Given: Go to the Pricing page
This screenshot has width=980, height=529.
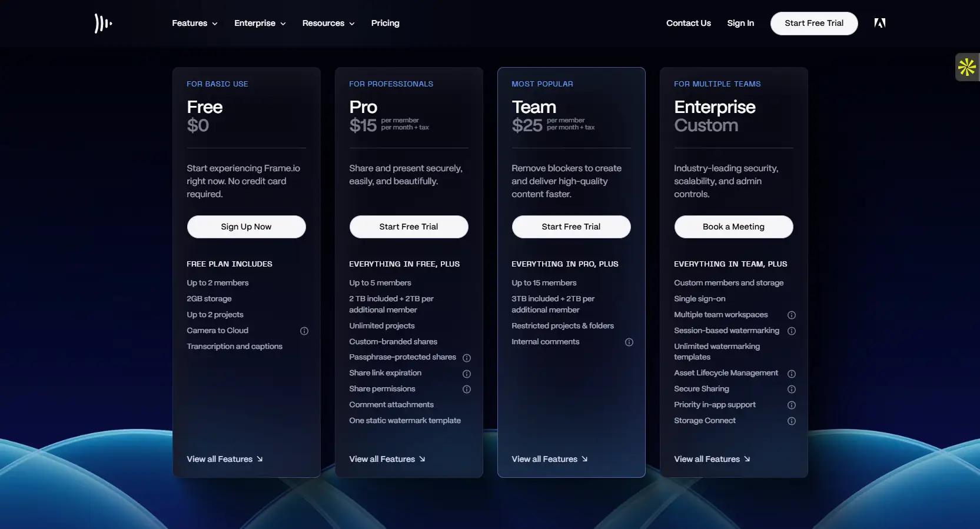Looking at the screenshot, I should coord(385,24).
